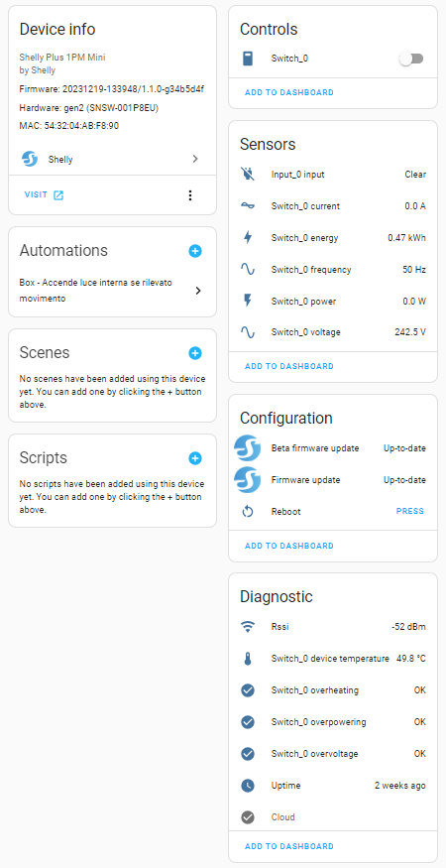Open the Switch_0 voltage sensor row
The image size is (446, 868).
pyautogui.click(x=333, y=332)
